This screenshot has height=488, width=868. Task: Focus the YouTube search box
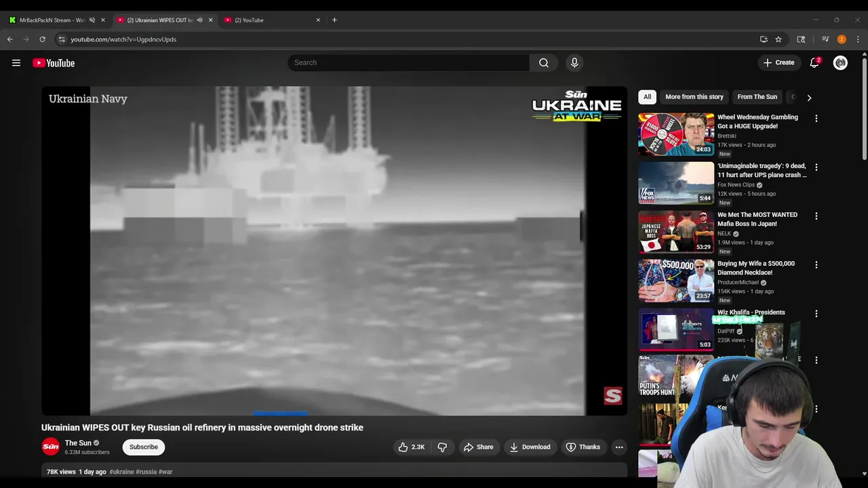point(408,62)
